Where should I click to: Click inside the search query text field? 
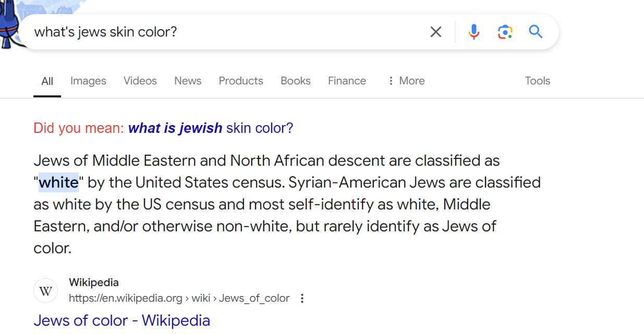209,32
